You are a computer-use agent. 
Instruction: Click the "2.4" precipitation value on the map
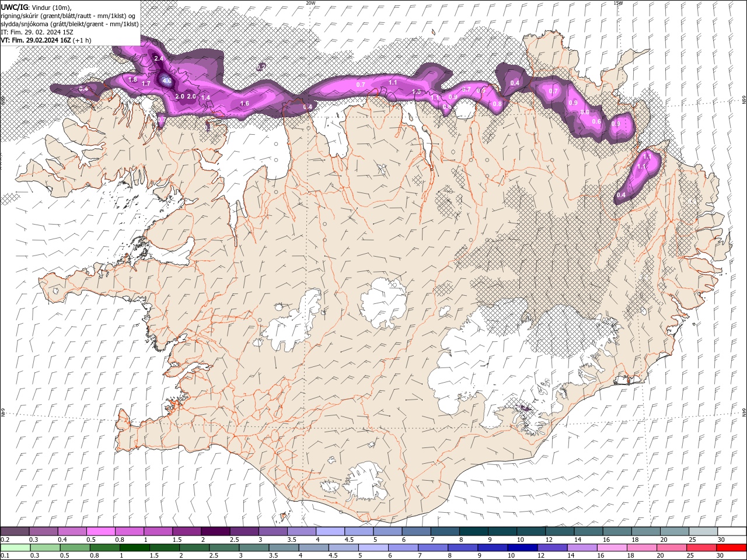pyautogui.click(x=158, y=59)
